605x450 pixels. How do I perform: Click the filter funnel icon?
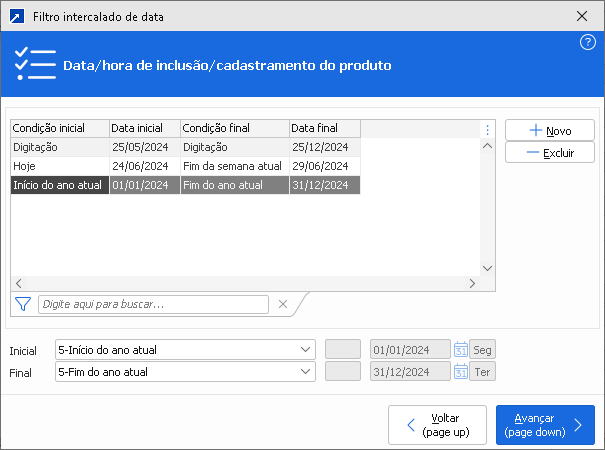(x=22, y=304)
